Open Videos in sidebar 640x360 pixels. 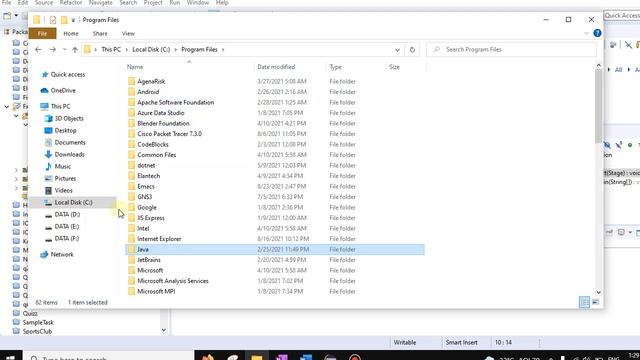tap(58, 190)
